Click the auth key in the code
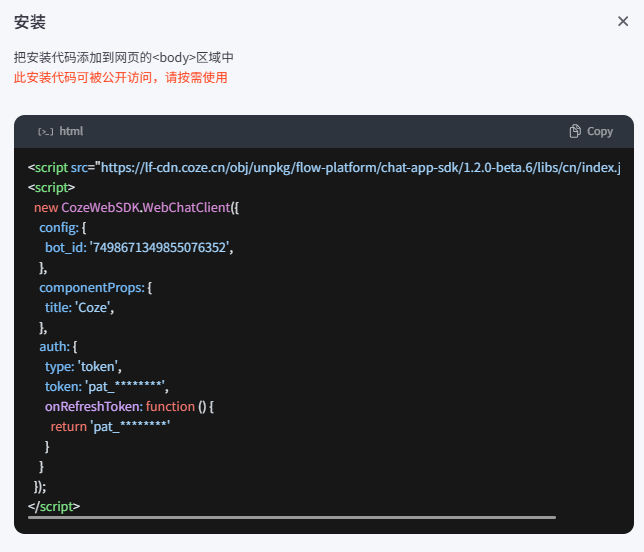 tap(54, 346)
